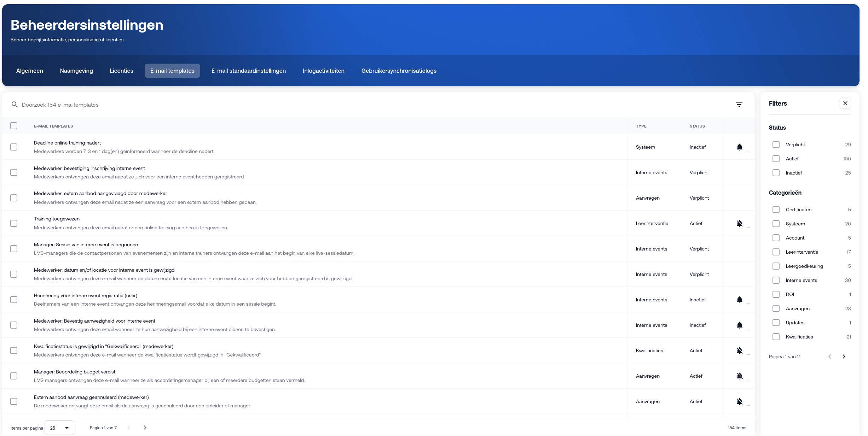Image resolution: width=868 pixels, height=436 pixels.
Task: Click crossed bell for Kwalificatiestatus is gewijzigd row
Action: tap(739, 350)
